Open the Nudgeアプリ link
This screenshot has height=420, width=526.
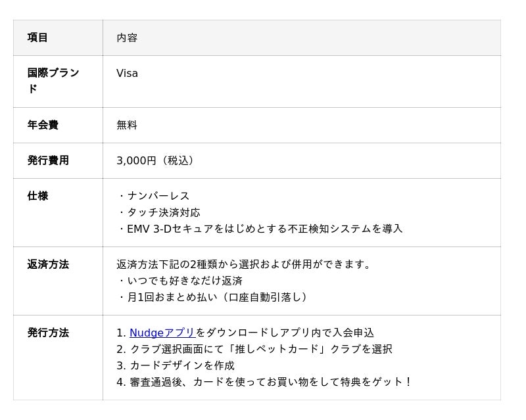click(162, 333)
